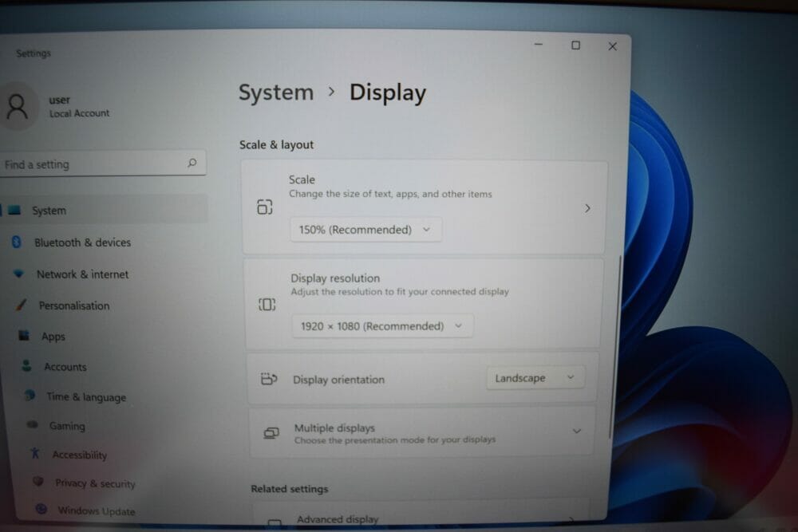This screenshot has height=532, width=798.
Task: Click the Related settings heading
Action: 290,489
